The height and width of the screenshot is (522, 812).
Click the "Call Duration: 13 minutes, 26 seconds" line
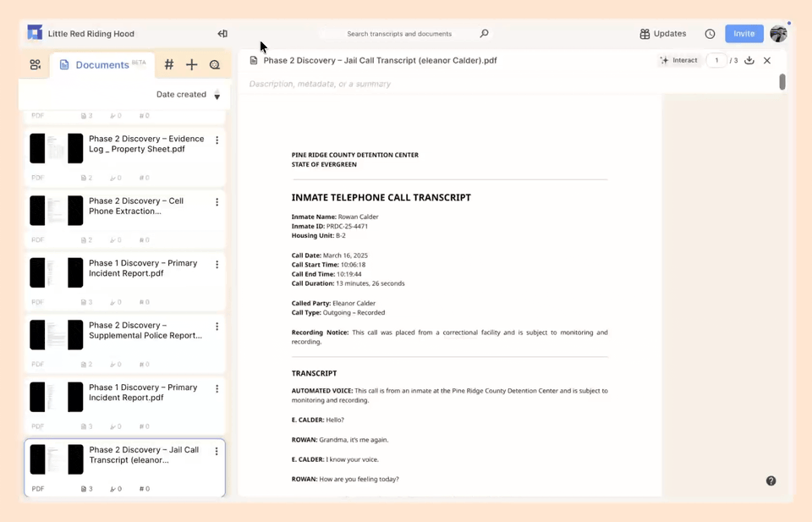click(348, 283)
